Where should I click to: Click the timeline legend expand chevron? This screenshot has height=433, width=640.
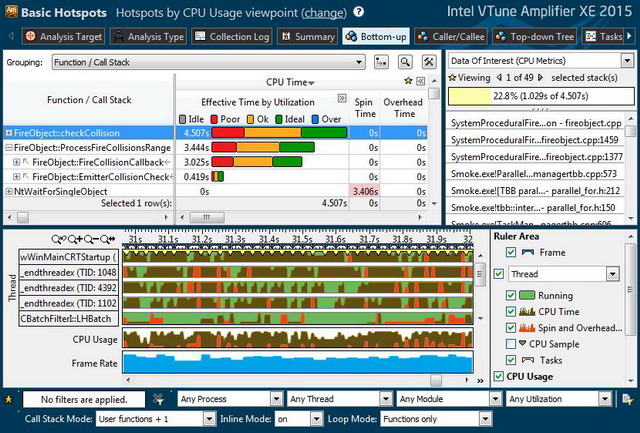pyautogui.click(x=480, y=381)
